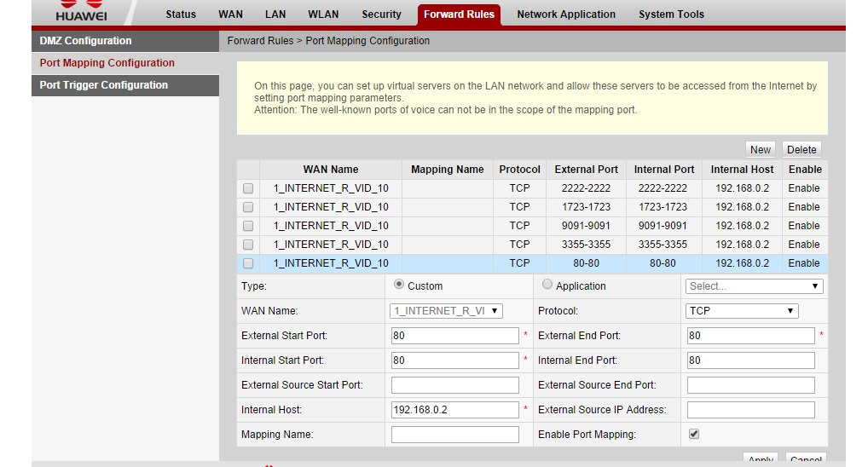Click the External Source IP Address field
This screenshot has width=868, height=467.
[750, 409]
